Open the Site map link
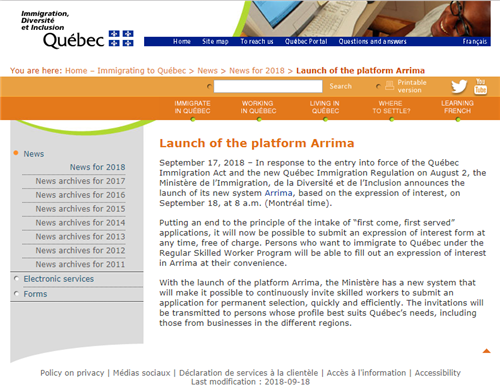Image resolution: width=500 pixels, height=390 pixels. 215,42
